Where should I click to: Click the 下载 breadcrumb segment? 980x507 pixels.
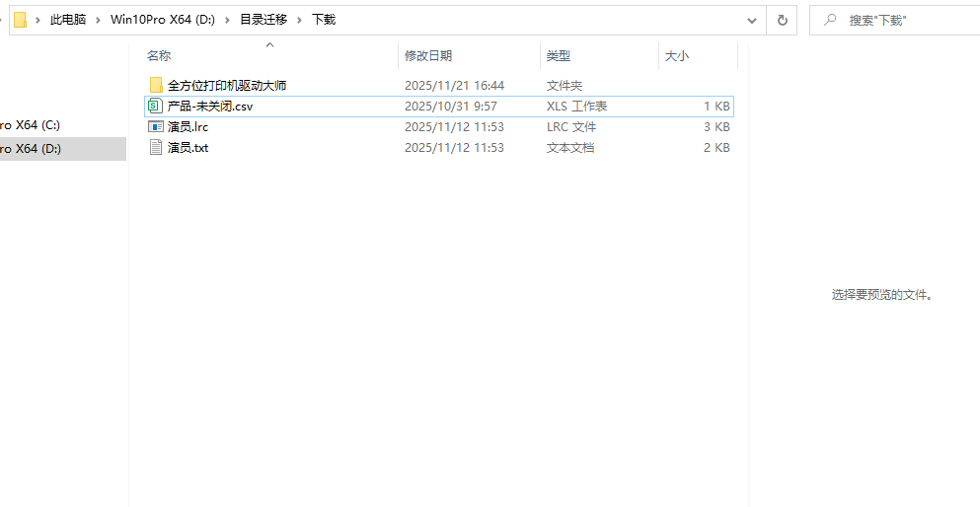[x=324, y=20]
